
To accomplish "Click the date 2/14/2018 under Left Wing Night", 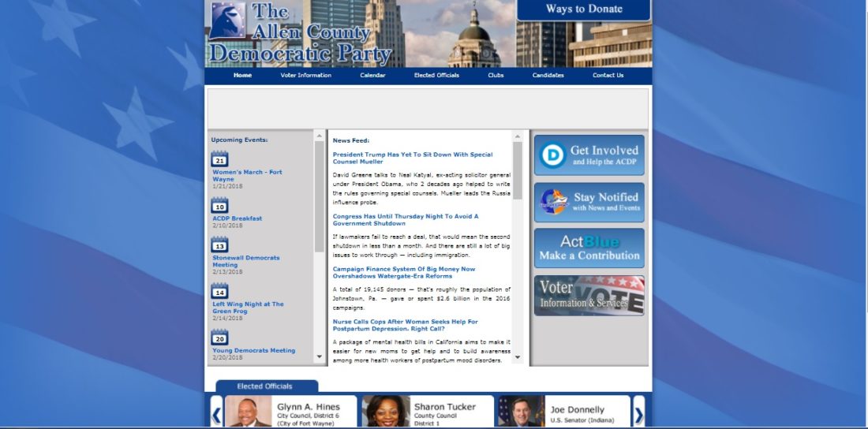I will (x=227, y=319).
